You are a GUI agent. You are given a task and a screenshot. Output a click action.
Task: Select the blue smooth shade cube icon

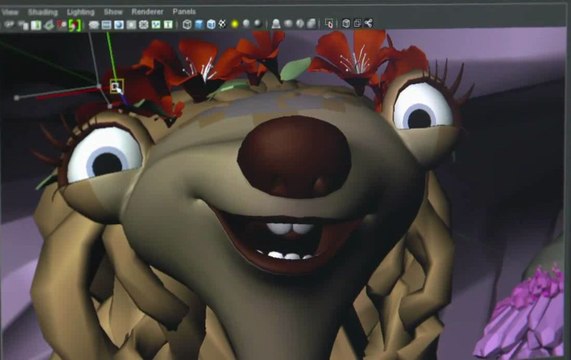click(x=199, y=24)
